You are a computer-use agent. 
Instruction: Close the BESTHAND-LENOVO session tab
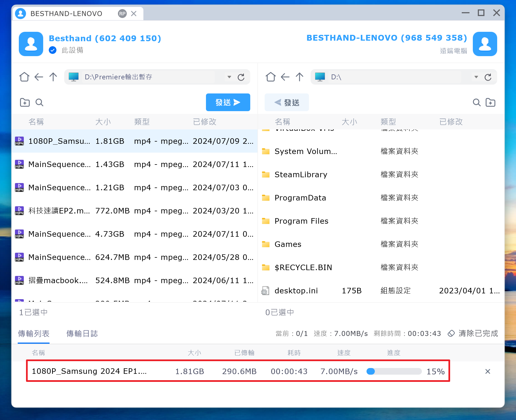pyautogui.click(x=134, y=14)
